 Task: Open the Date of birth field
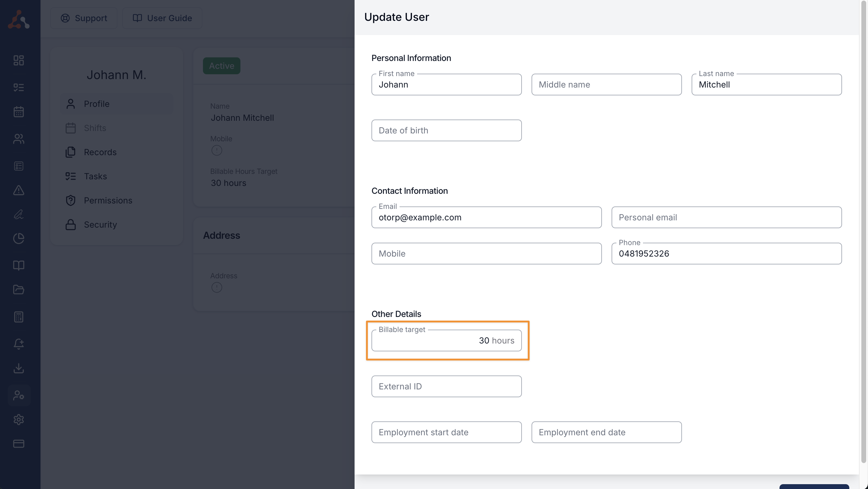tap(446, 130)
